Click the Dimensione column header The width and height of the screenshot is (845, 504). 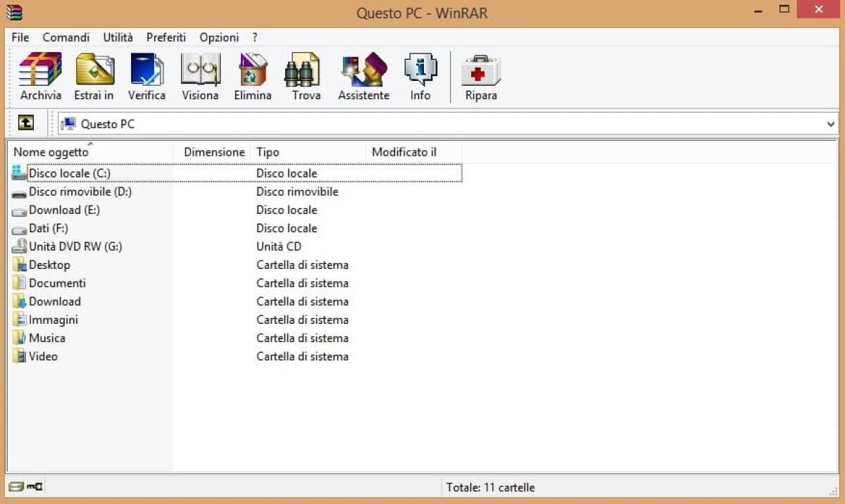point(214,151)
